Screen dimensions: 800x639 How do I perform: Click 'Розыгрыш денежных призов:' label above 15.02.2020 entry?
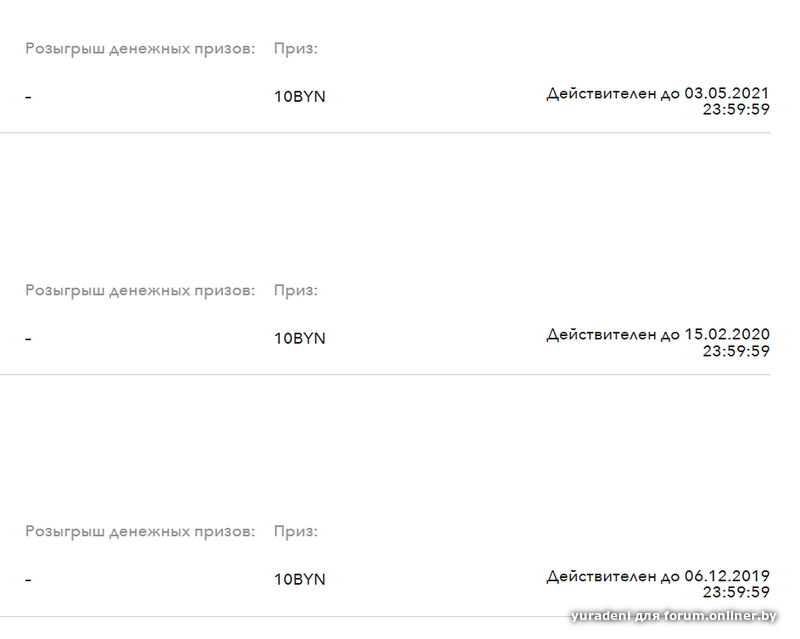point(140,290)
